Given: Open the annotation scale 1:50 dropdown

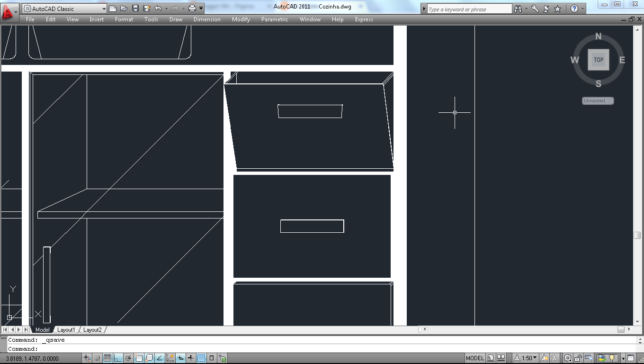Looking at the screenshot, I should click(x=535, y=358).
